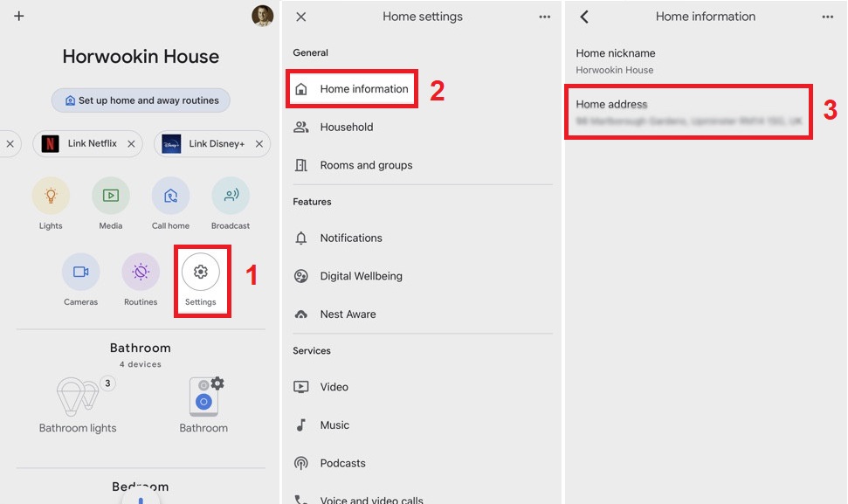Open Home information more options menu
Screen dimensions: 848x504
click(827, 17)
